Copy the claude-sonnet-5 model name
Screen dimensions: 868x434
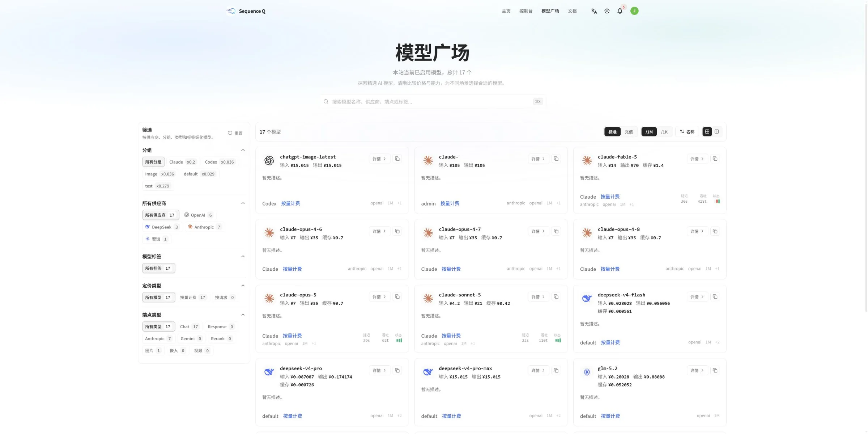556,297
